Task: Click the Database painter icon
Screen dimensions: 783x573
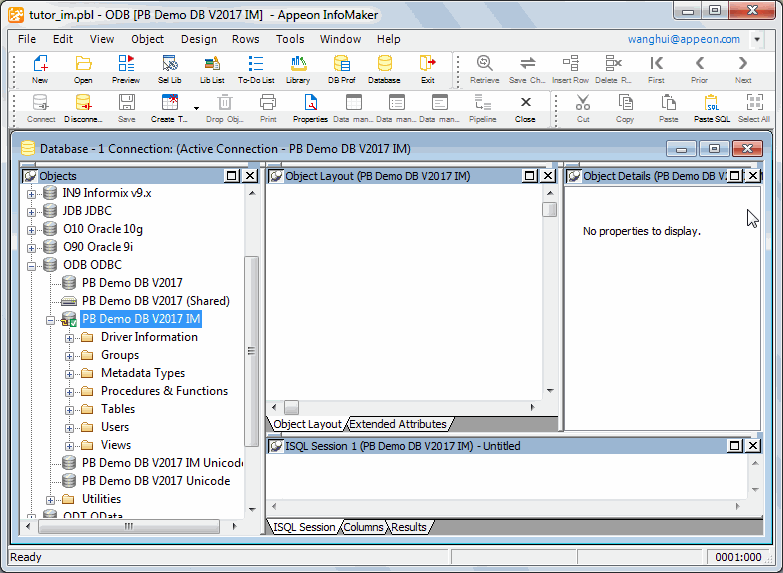Action: [x=384, y=69]
